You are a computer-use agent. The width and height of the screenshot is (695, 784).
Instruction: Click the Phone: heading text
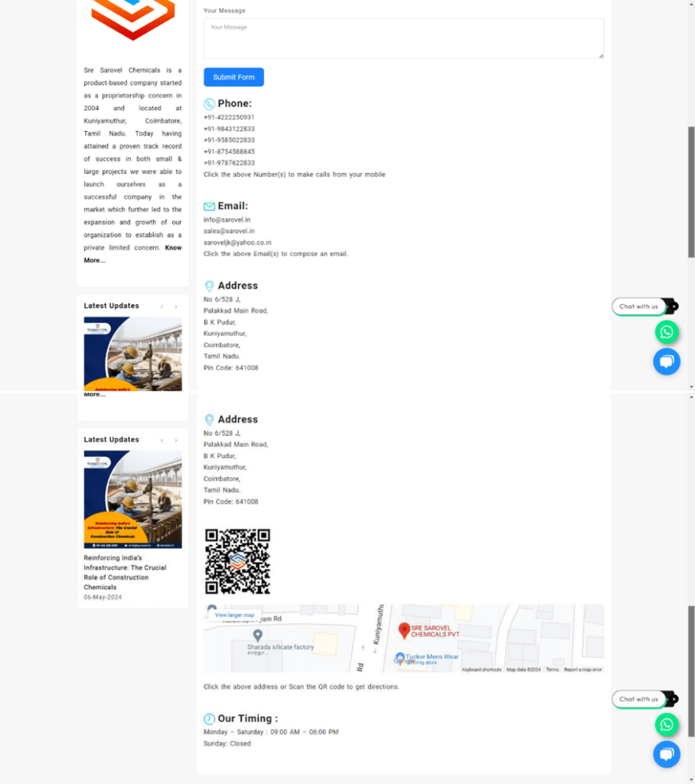[x=235, y=103]
